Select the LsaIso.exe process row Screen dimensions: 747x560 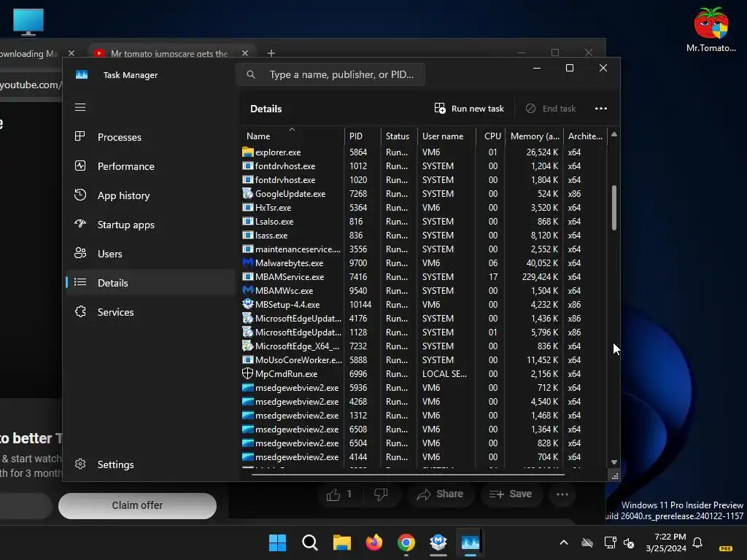(423, 222)
